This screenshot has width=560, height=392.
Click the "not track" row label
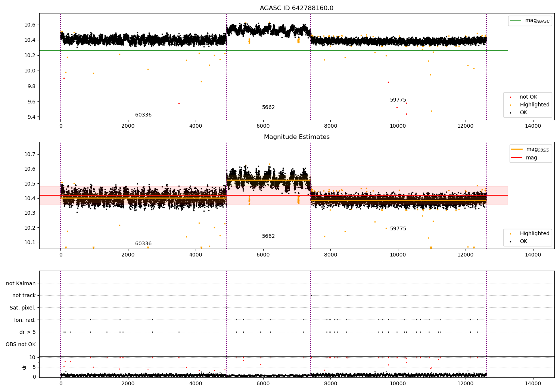tap(24, 296)
